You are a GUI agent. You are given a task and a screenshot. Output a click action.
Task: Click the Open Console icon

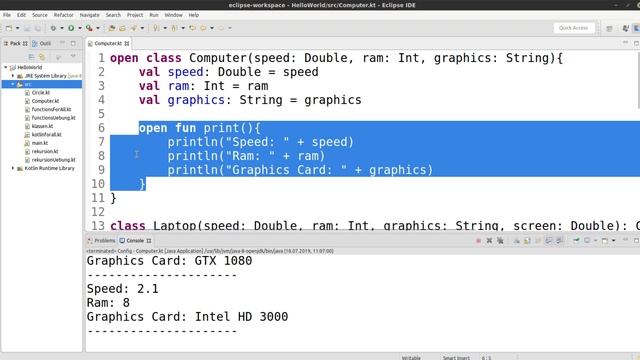click(x=605, y=241)
